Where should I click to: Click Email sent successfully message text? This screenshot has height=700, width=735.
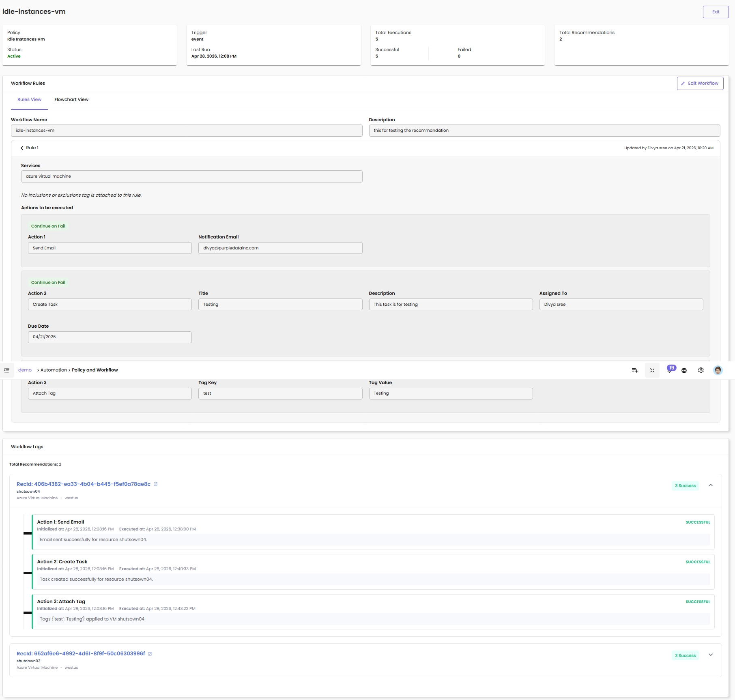[93, 540]
